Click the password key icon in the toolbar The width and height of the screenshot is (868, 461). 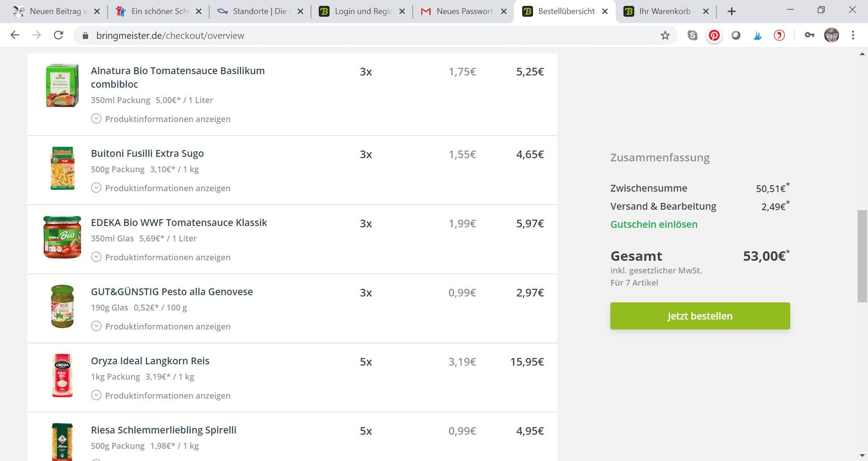point(810,35)
